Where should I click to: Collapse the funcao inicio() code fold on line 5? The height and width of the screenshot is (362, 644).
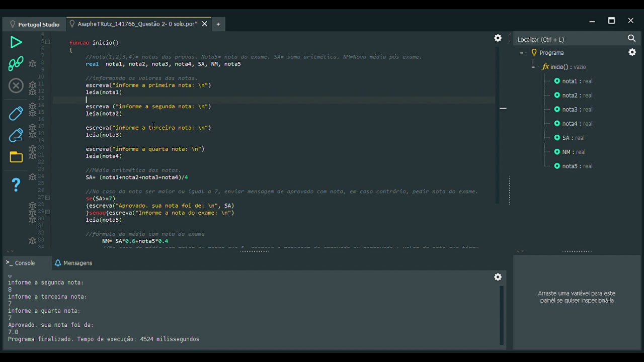click(x=48, y=42)
